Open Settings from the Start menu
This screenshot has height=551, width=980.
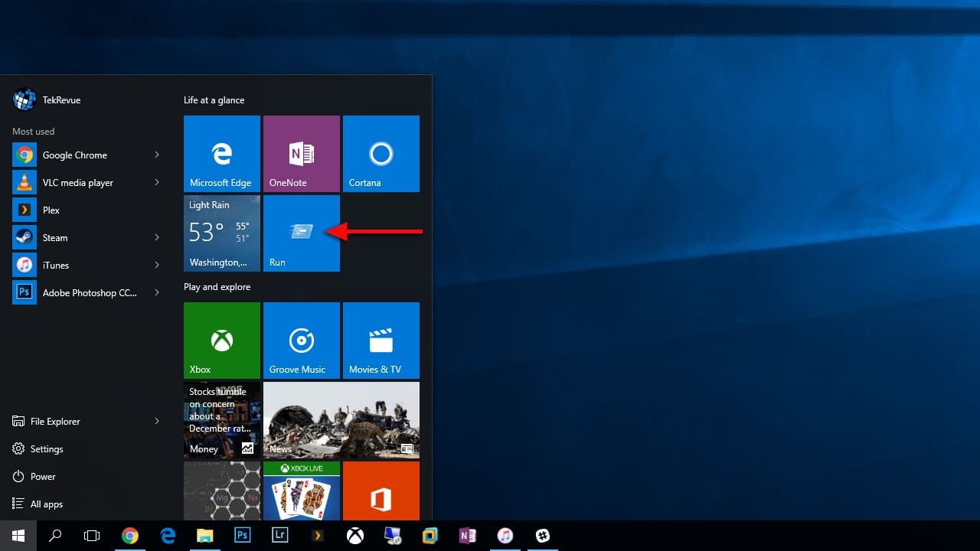pyautogui.click(x=46, y=449)
